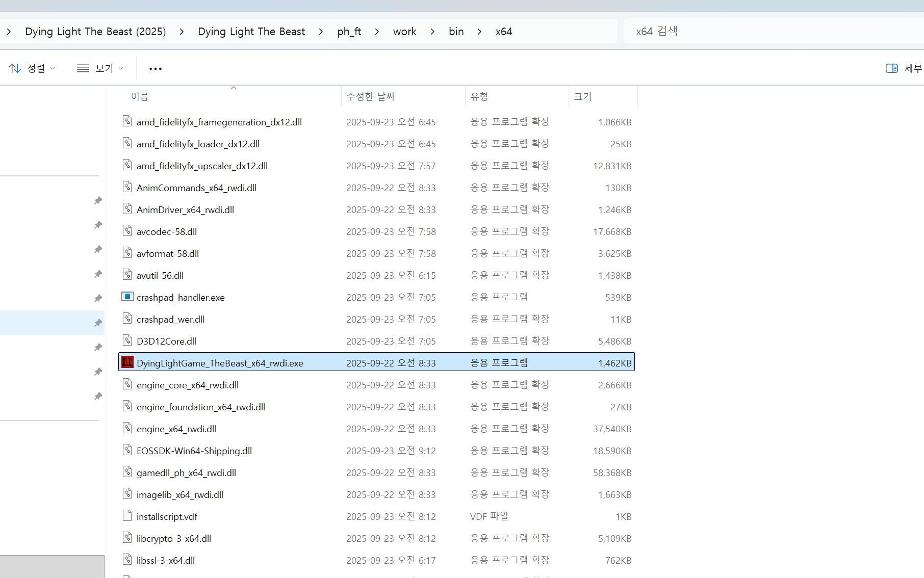This screenshot has height=578, width=924.
Task: Click the gamedll_ph_x64_rwdi.dll file icon
Action: tap(127, 472)
